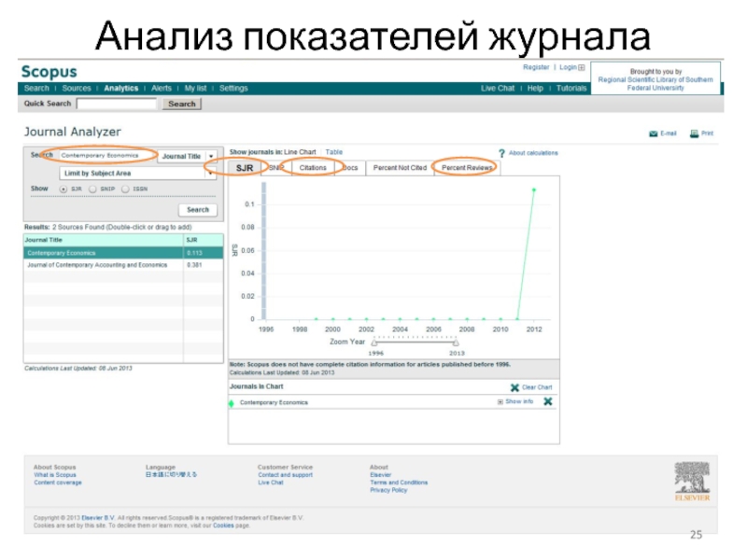The image size is (747, 560).
Task: Click the left Zoom Year slider handle
Action: [374, 343]
